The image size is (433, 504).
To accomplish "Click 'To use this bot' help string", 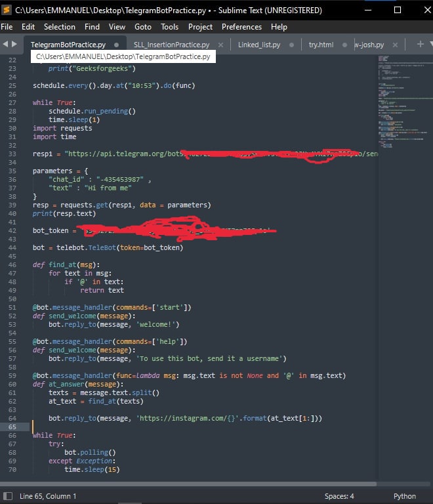I will (209, 359).
